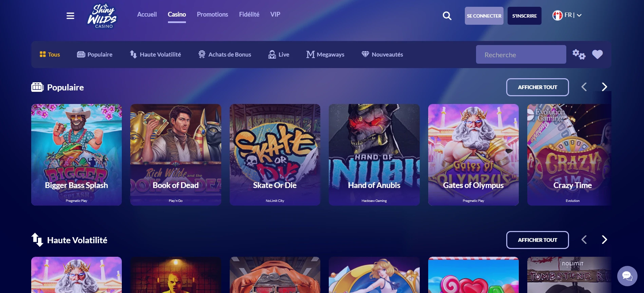Switch to the Live category tab

[x=279, y=55]
